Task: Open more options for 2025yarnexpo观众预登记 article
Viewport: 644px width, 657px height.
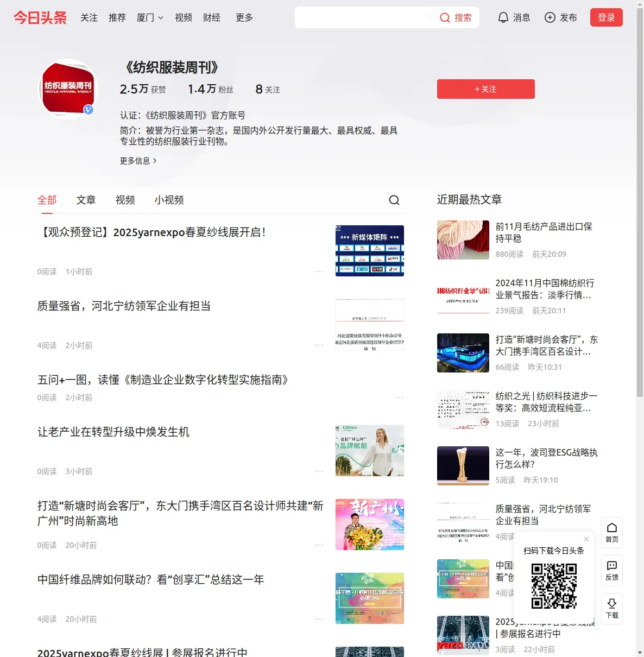Action: pyautogui.click(x=319, y=271)
